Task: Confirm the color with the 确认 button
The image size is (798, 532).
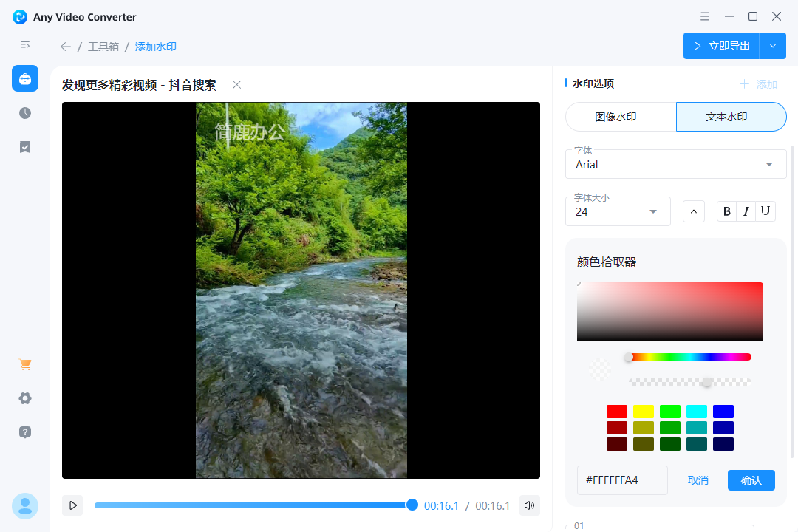Action: point(751,480)
